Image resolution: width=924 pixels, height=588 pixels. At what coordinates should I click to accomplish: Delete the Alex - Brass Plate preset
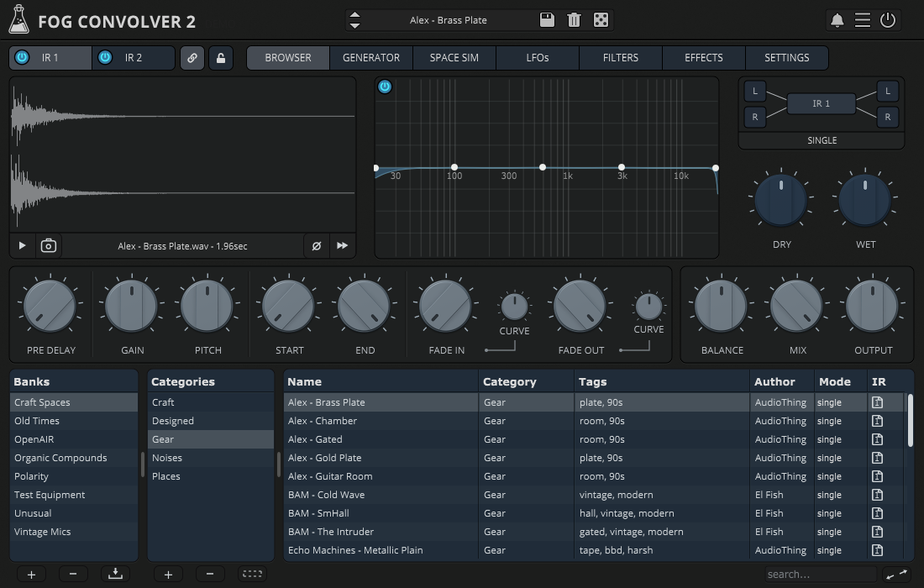(574, 19)
